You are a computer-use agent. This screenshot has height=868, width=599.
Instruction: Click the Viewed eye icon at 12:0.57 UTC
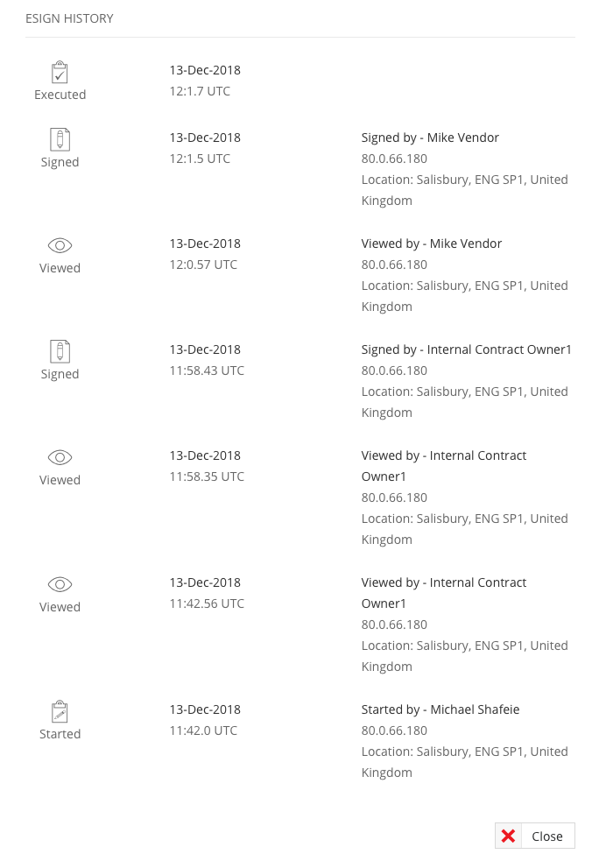[60, 245]
